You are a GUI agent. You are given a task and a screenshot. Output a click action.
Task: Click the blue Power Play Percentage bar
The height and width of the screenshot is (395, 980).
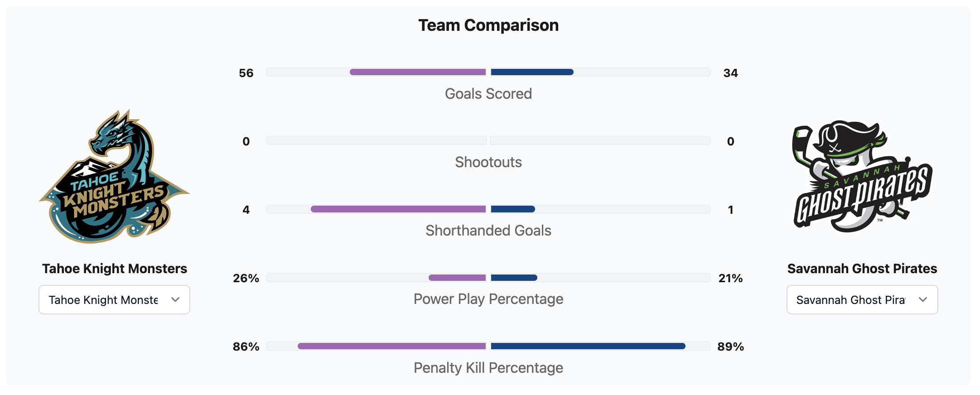click(514, 278)
